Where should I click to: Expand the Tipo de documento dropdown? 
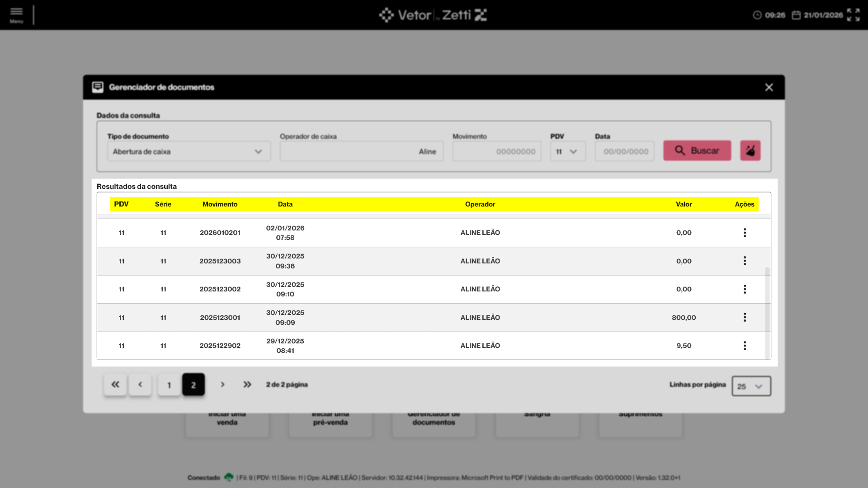coord(189,151)
